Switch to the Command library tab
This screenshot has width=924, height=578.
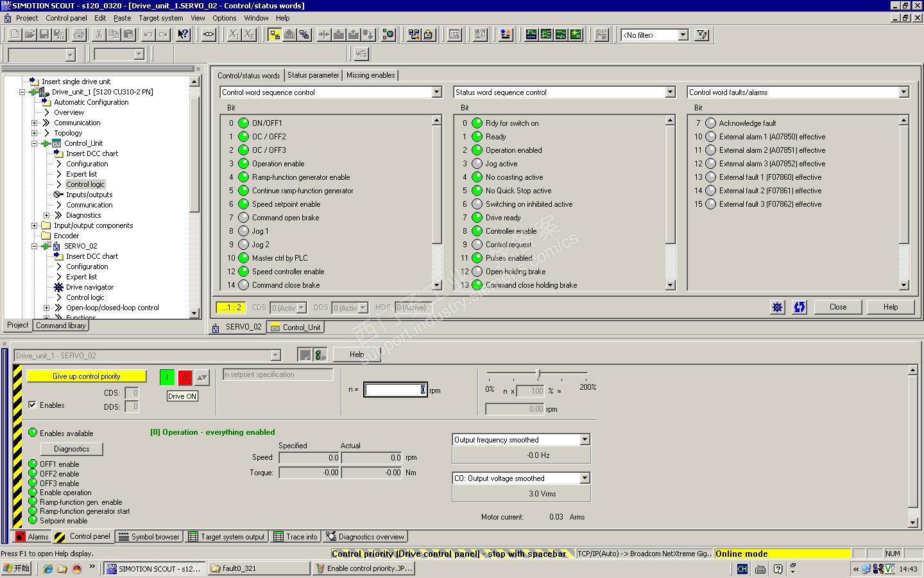(61, 325)
